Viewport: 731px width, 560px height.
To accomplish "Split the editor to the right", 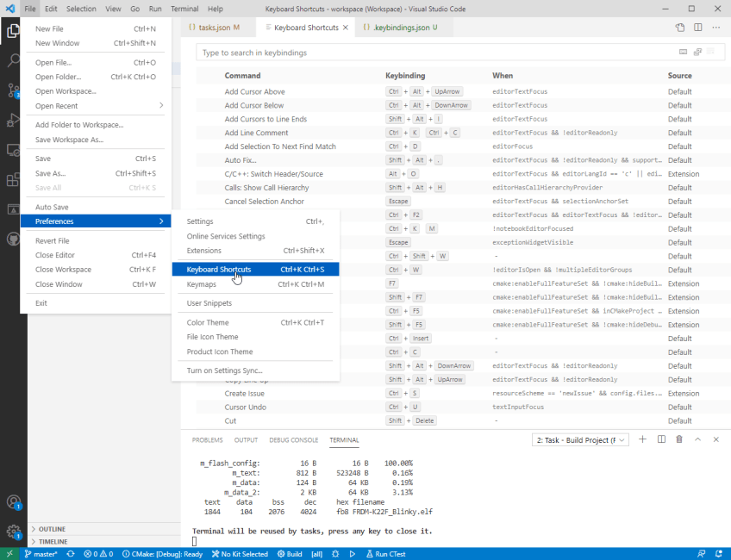I will click(697, 28).
